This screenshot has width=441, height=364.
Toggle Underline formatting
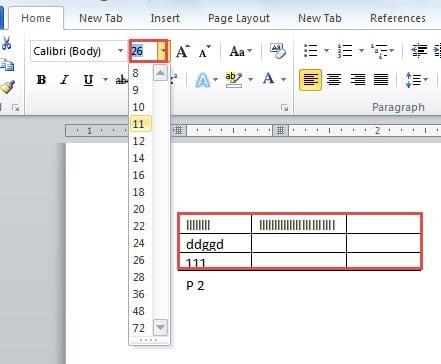pyautogui.click(x=88, y=80)
